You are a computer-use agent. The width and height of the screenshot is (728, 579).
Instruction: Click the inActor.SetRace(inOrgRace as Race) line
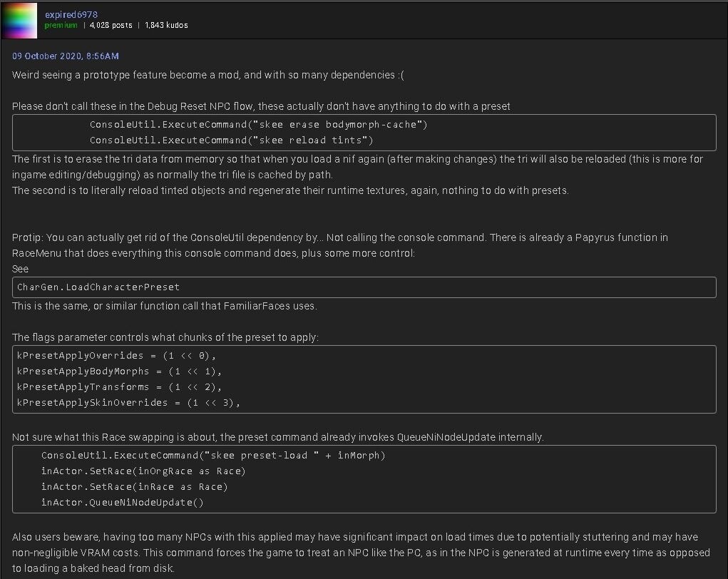point(143,471)
